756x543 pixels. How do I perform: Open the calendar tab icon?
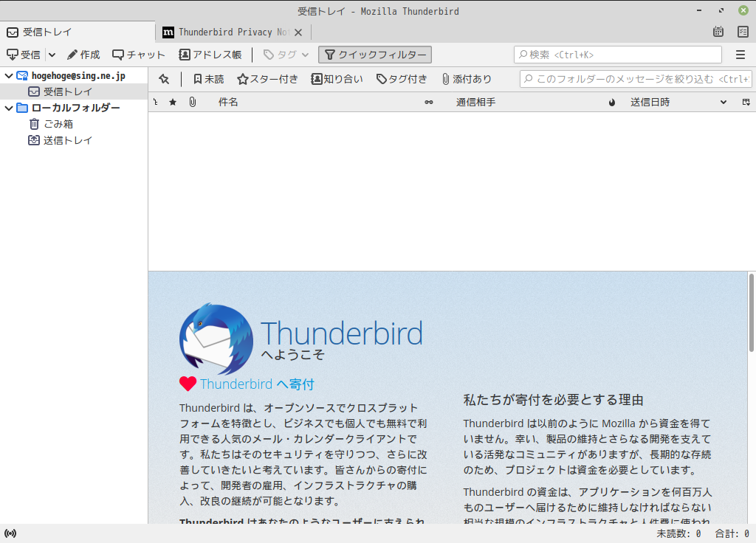(718, 32)
